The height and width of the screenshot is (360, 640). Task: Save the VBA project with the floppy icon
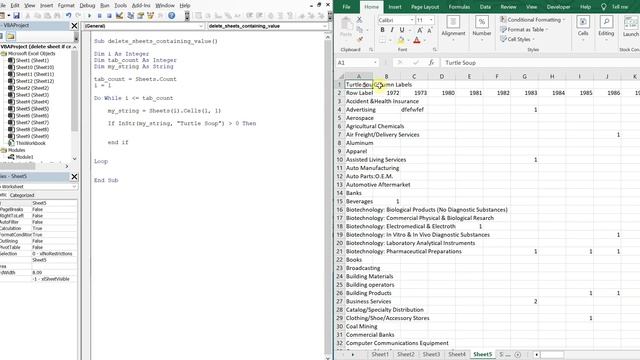click(x=16, y=16)
